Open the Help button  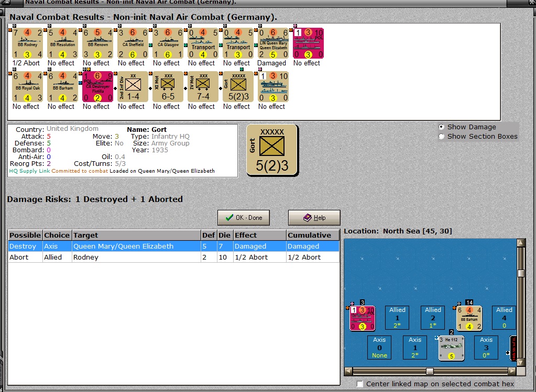[x=314, y=218]
